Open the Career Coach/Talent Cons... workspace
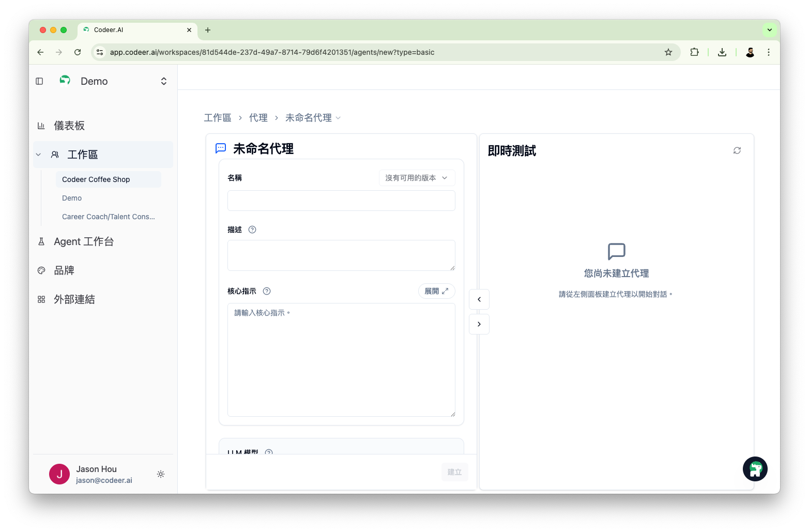The height and width of the screenshot is (532, 809). tap(108, 217)
